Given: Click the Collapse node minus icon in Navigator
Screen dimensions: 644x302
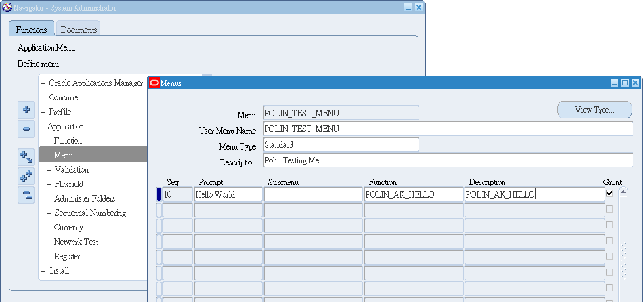Looking at the screenshot, I should pos(26,129).
